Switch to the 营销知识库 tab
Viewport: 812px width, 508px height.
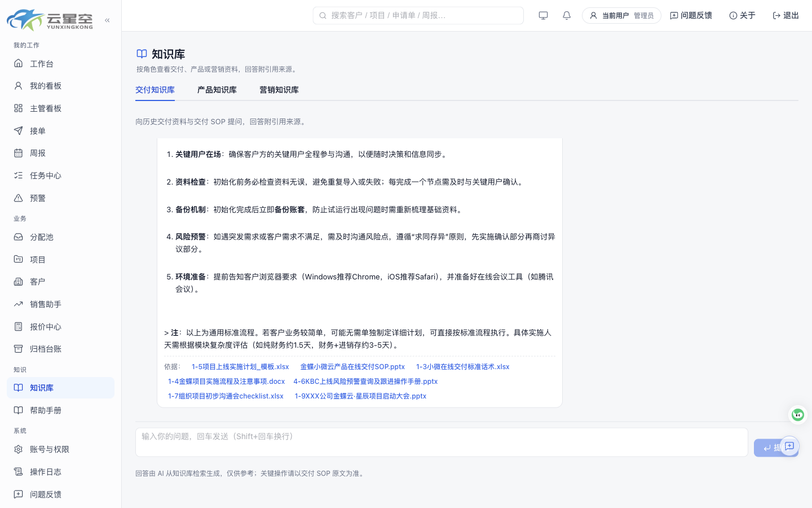279,90
